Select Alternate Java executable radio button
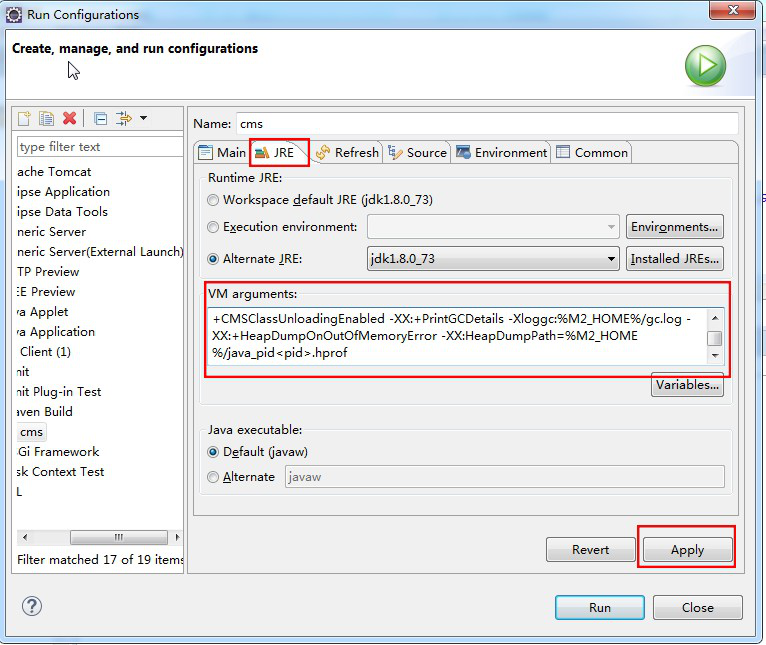The width and height of the screenshot is (766, 645). pos(213,477)
